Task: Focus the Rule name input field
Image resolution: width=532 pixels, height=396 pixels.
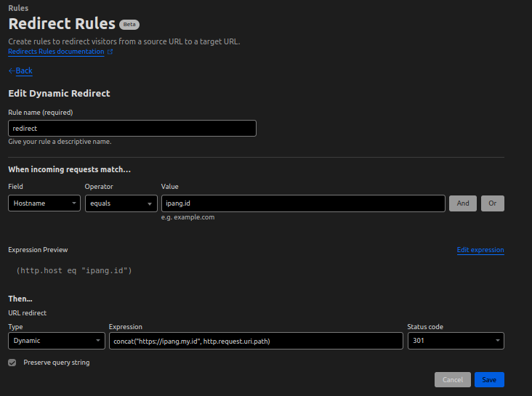Action: (132, 129)
